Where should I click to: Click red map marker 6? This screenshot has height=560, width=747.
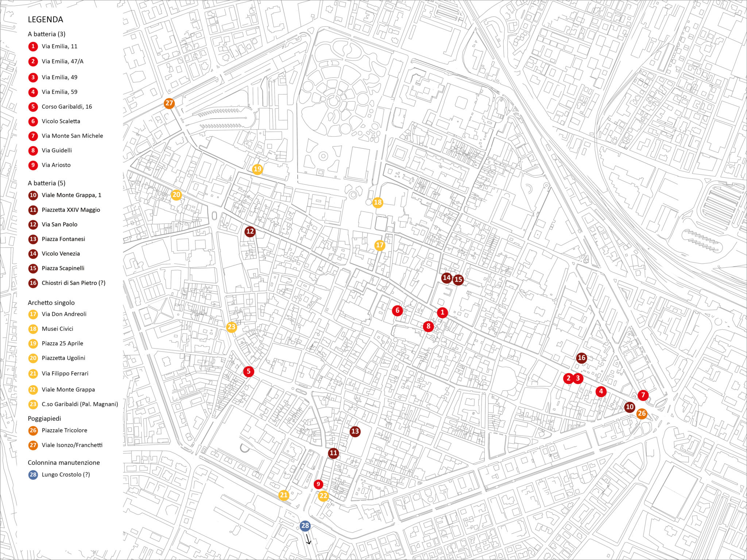(397, 311)
